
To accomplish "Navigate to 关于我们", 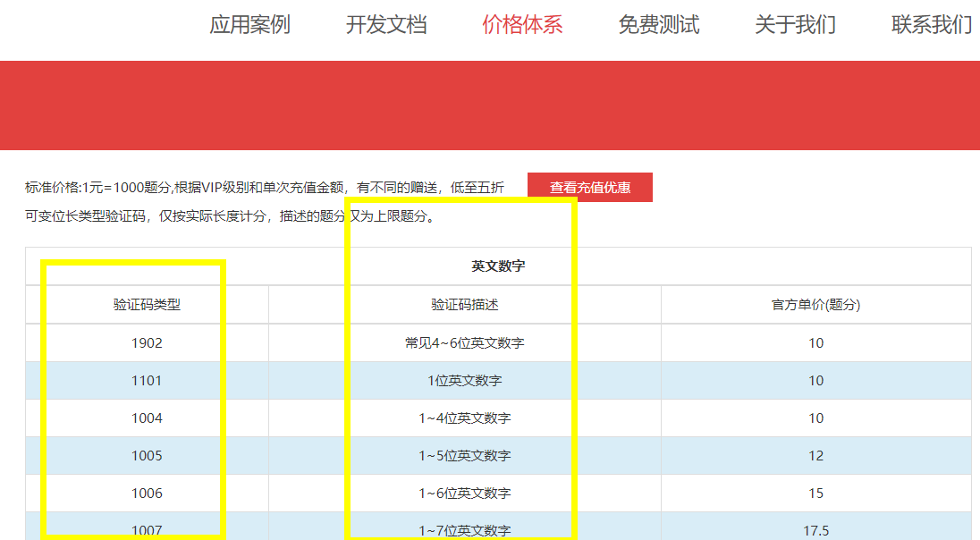I will pos(795,25).
